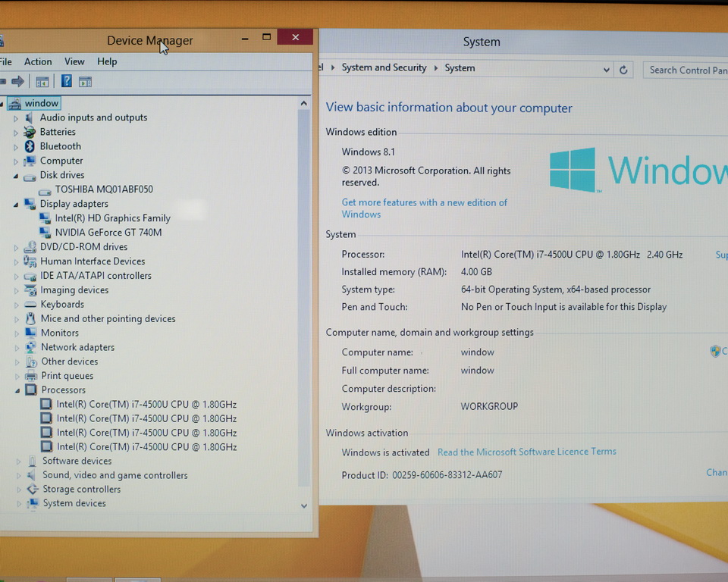Click the Search Control Panel input field

click(x=686, y=70)
